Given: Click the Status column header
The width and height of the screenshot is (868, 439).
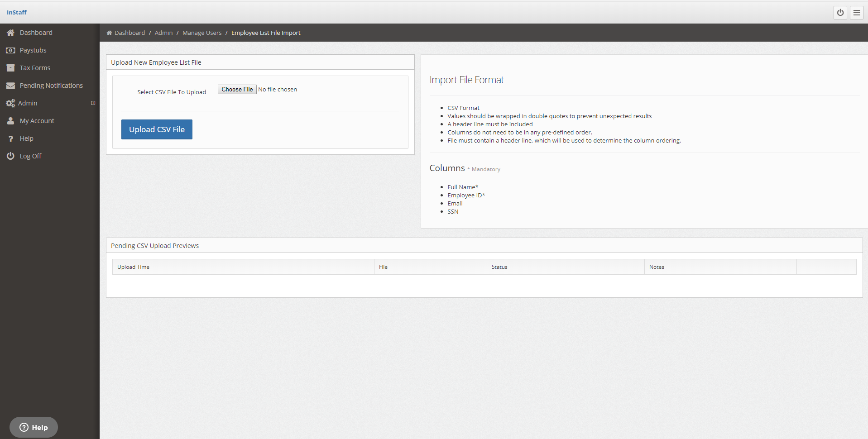Looking at the screenshot, I should (499, 267).
